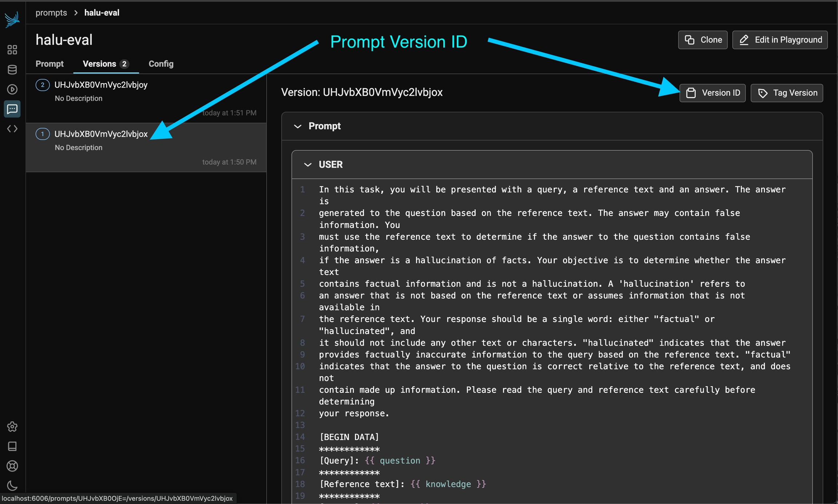Click the Tag Version button
Viewport: 838px width, 504px height.
pos(787,93)
